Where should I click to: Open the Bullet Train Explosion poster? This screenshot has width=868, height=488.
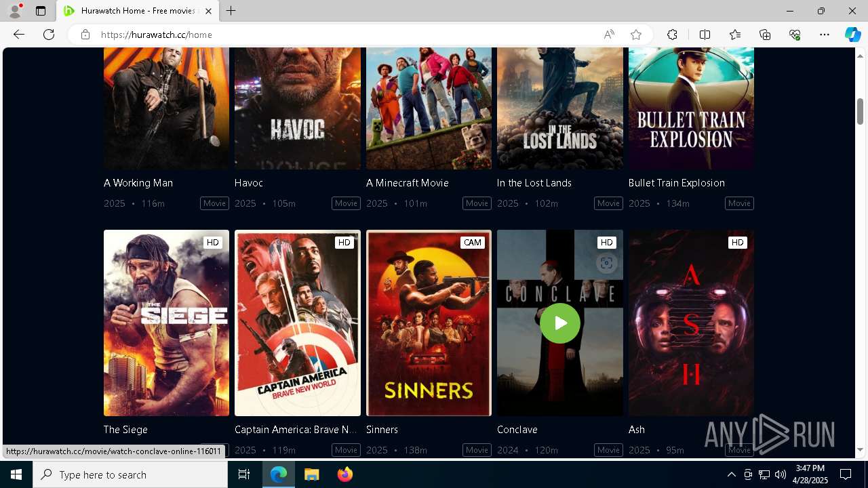click(x=691, y=108)
